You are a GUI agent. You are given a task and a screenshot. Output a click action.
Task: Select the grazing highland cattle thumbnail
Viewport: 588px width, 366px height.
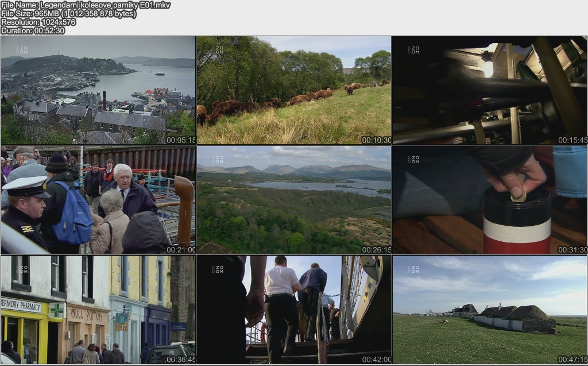pos(293,90)
